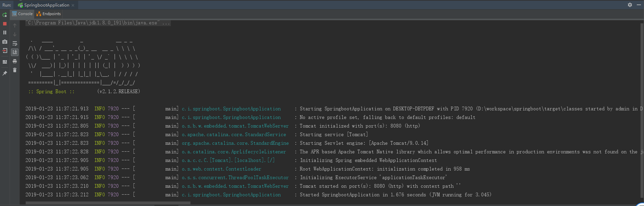
Task: Switch to the Endpoints tab
Action: tap(49, 14)
